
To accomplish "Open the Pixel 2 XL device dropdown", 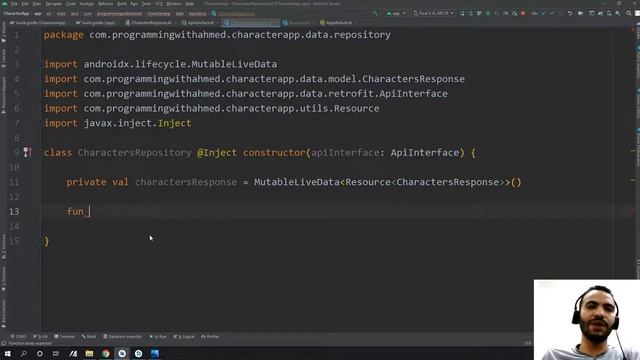I will click(434, 13).
